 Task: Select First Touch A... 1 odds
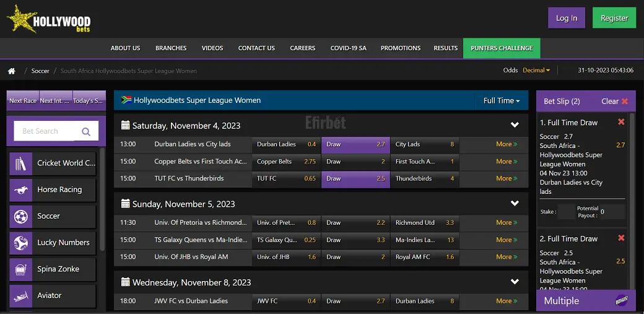click(425, 162)
